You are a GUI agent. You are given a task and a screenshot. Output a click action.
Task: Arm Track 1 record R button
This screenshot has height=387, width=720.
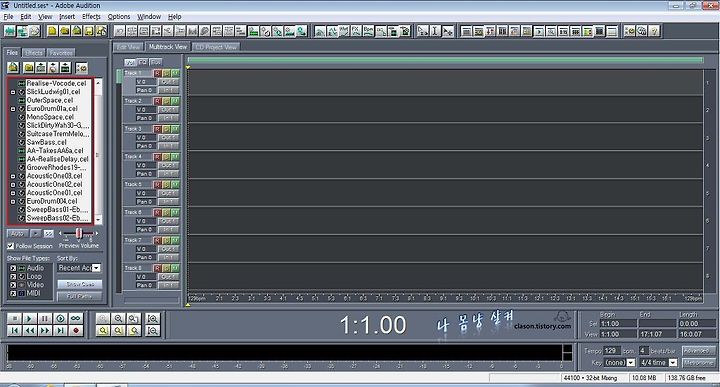(158, 73)
